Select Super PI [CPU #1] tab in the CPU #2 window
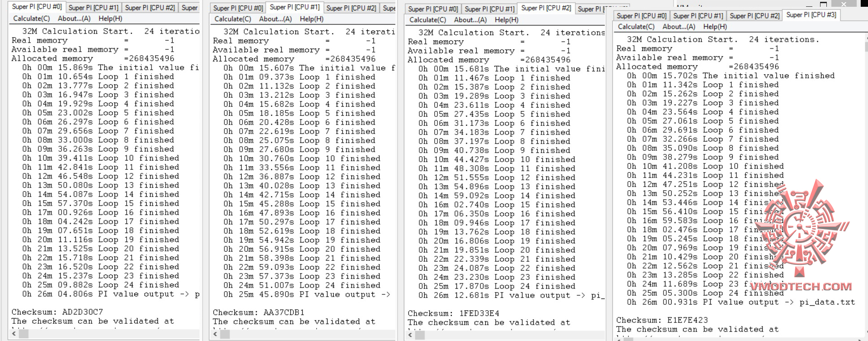Image resolution: width=868 pixels, height=341 pixels. (x=490, y=9)
